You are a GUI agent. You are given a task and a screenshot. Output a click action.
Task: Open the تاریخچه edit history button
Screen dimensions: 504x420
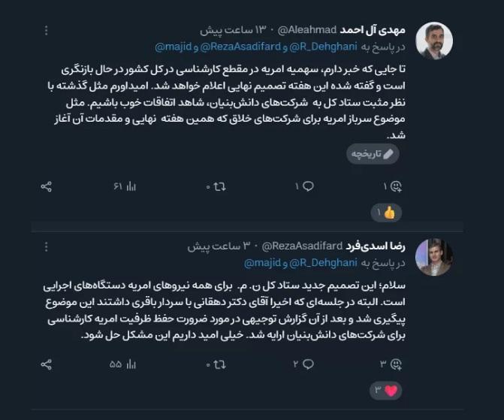pos(373,154)
